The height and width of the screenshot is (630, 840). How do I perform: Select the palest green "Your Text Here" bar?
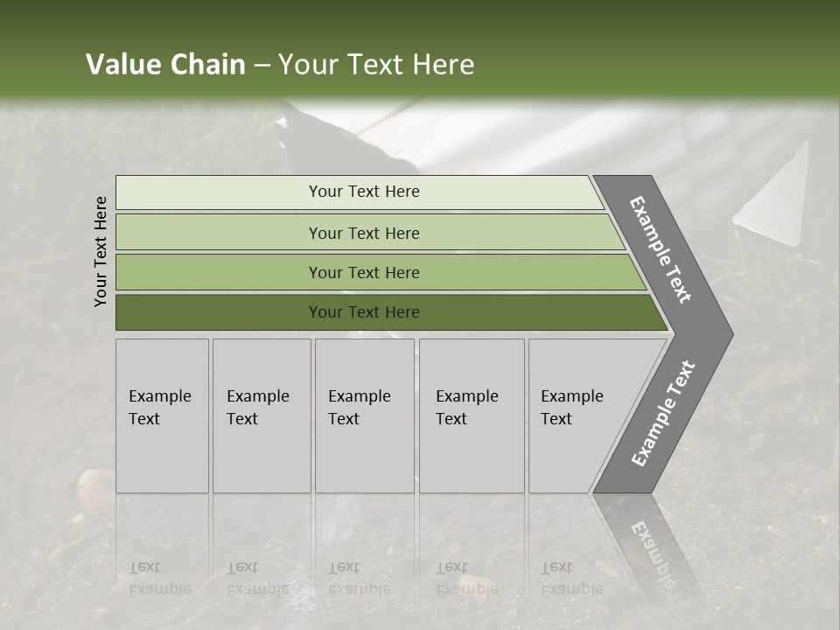(x=363, y=192)
